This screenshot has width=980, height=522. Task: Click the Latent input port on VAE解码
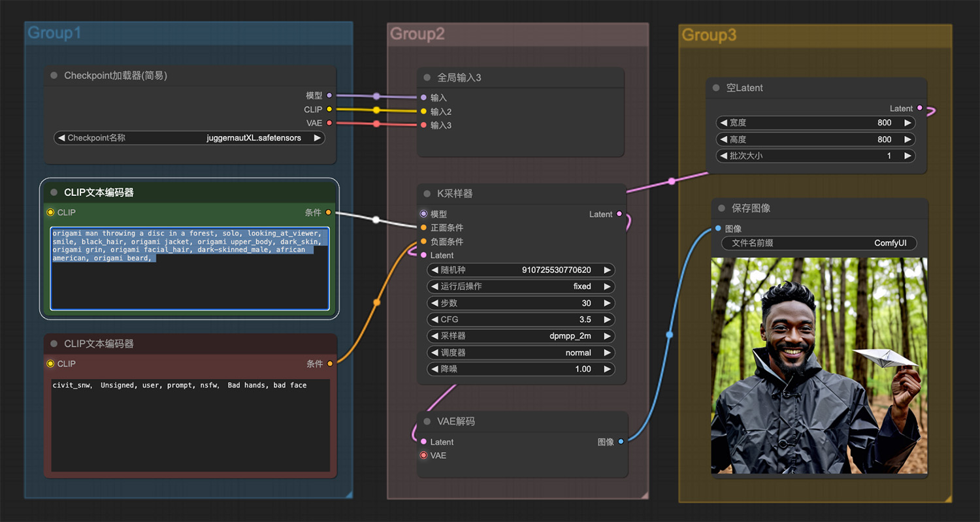(423, 442)
